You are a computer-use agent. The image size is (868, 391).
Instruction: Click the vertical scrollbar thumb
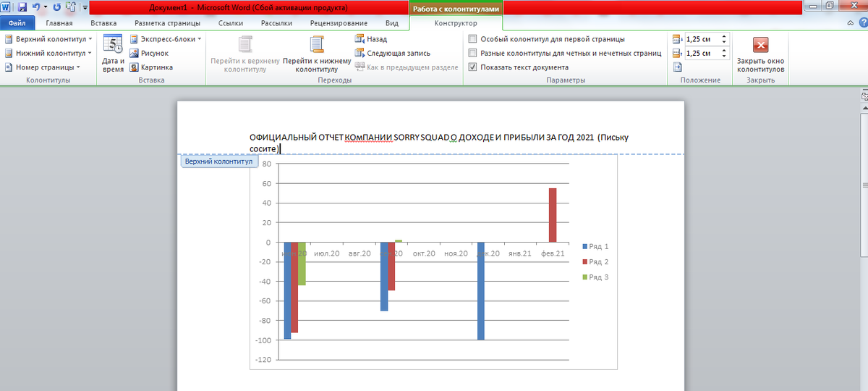[864, 185]
